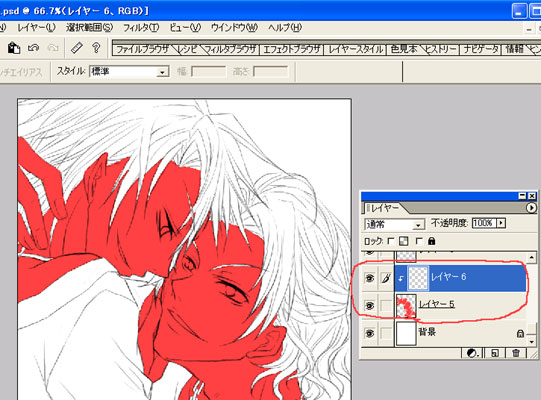Open the ヘルプ(H) menu
The height and width of the screenshot is (400, 541).
pos(285,28)
